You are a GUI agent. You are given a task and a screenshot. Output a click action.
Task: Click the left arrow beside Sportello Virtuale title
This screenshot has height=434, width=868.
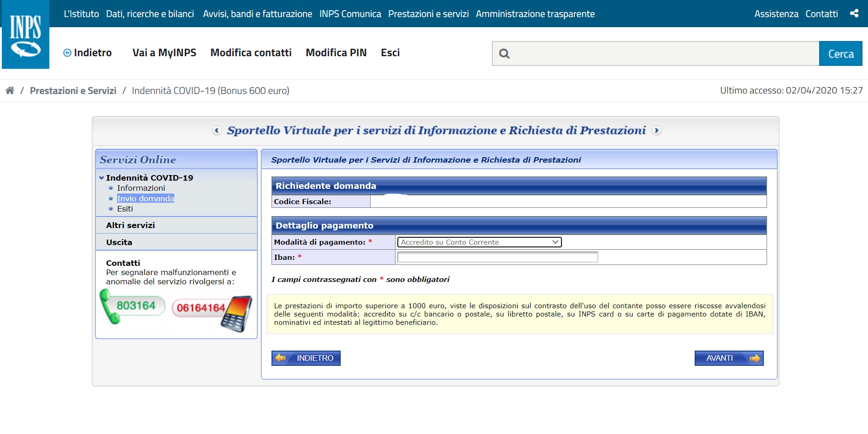[217, 130]
